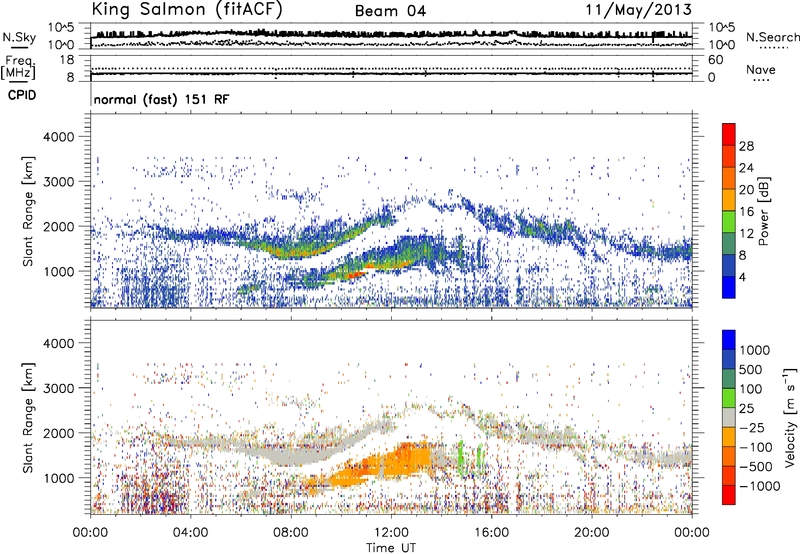Click the light green 12–16 dB Power bar segment

coord(729,221)
